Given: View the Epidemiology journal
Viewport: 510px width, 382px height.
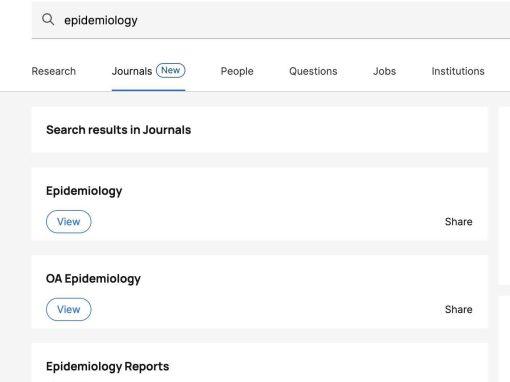Looking at the screenshot, I should click(69, 222).
